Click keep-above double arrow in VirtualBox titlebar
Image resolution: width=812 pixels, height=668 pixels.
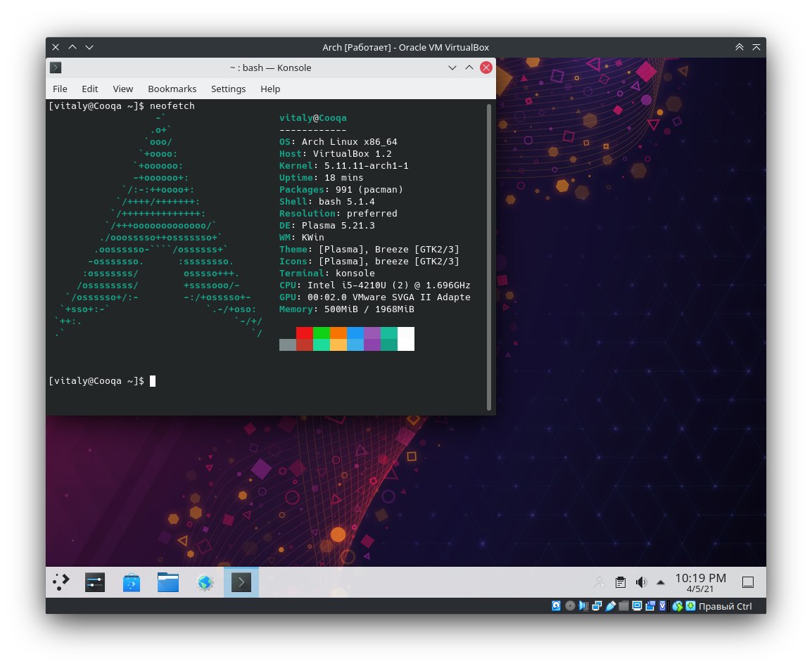coord(740,47)
